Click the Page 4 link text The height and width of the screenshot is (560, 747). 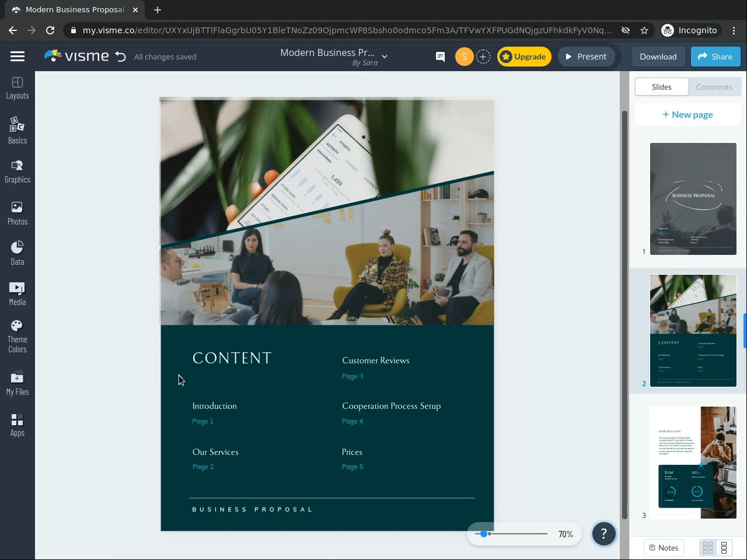[352, 421]
